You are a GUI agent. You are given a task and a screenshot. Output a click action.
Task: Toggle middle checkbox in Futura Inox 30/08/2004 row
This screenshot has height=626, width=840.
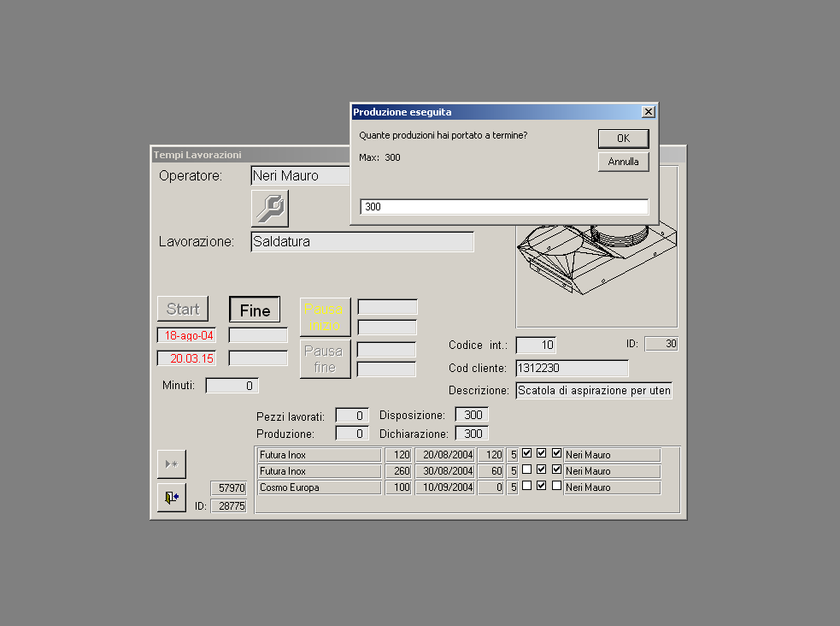[x=542, y=469]
